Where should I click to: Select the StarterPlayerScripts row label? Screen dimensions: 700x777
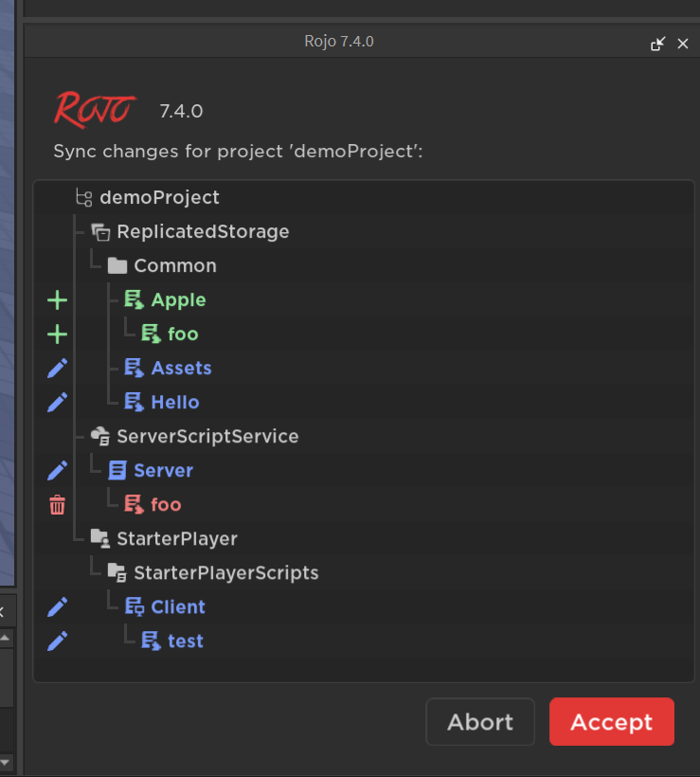coord(226,573)
